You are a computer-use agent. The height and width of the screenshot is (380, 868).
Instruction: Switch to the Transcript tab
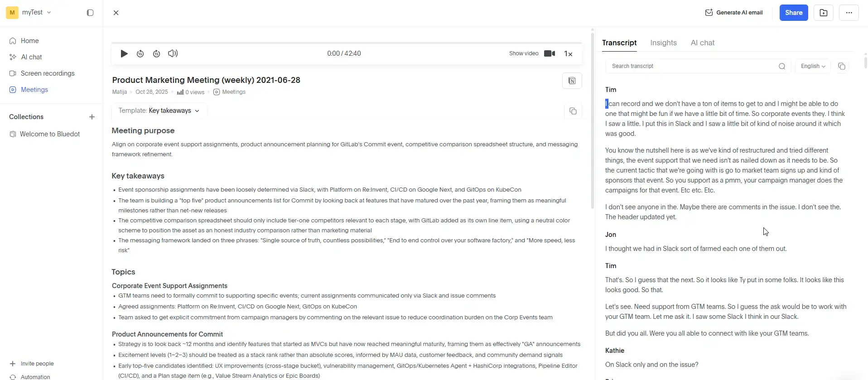coord(619,43)
